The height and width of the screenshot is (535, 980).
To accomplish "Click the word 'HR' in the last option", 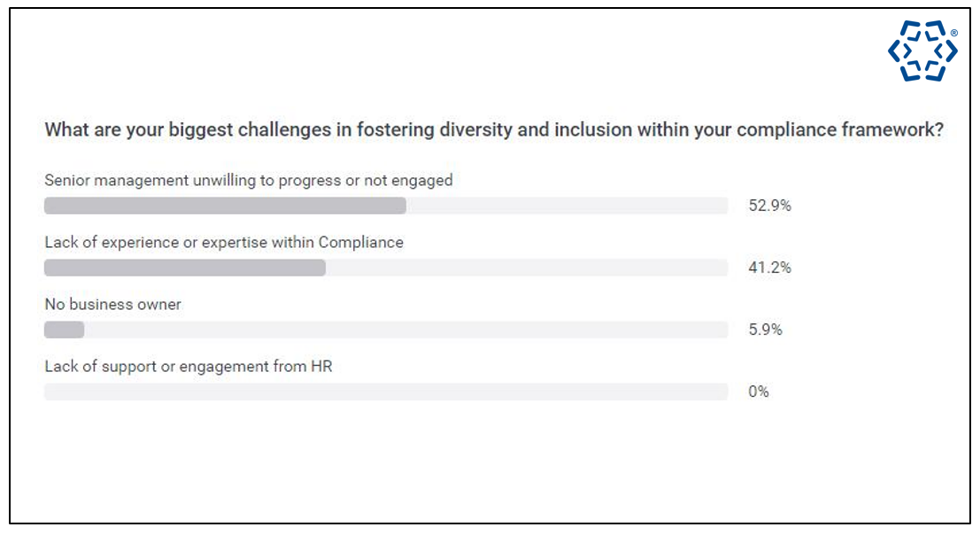I will [x=321, y=366].
